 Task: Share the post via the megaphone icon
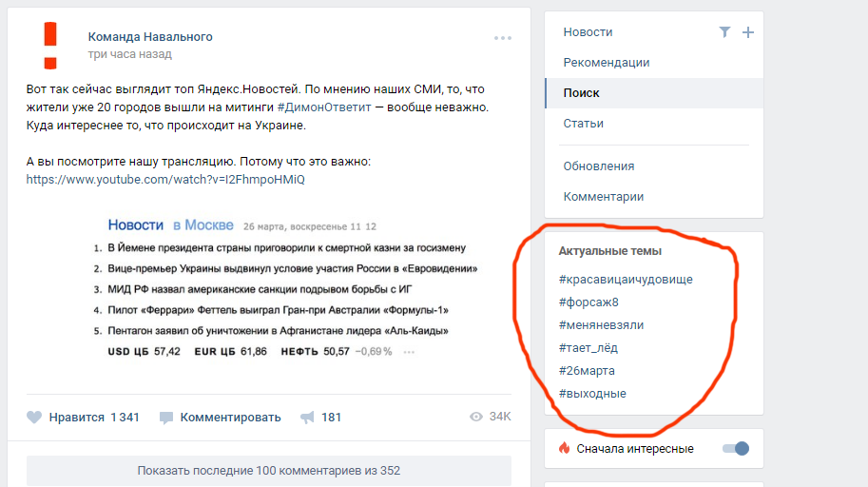[307, 418]
